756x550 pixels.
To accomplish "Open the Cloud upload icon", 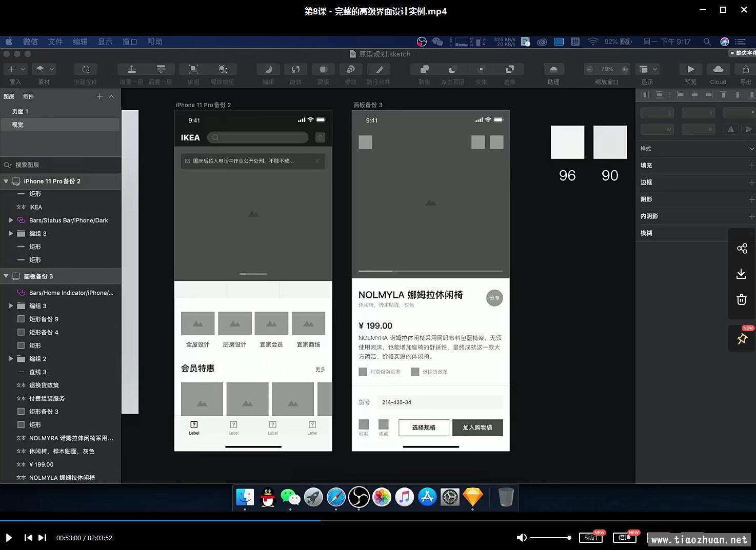I will 718,69.
